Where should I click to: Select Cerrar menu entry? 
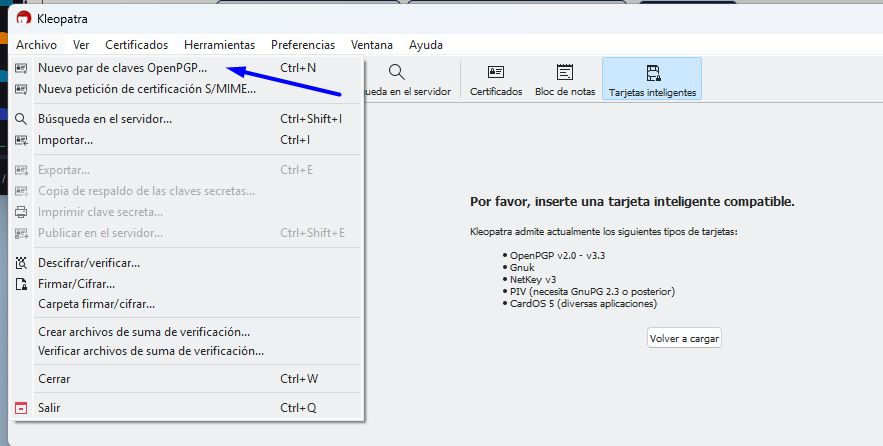(x=186, y=379)
